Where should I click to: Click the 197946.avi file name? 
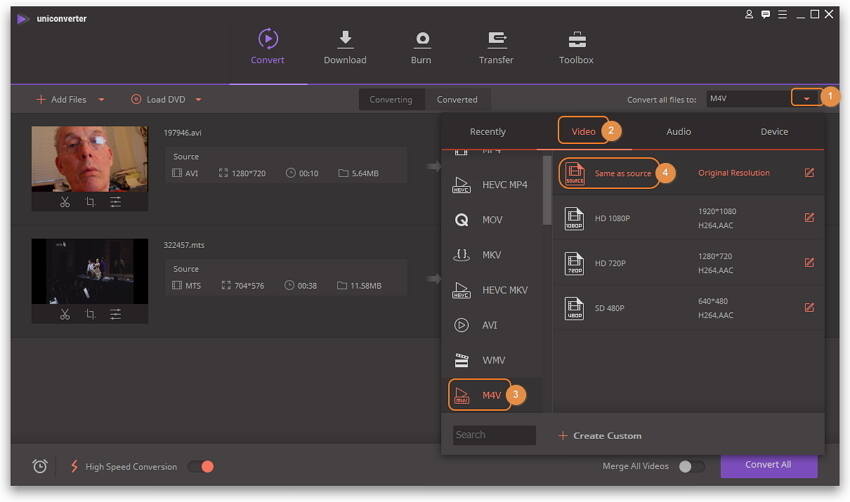pos(183,133)
